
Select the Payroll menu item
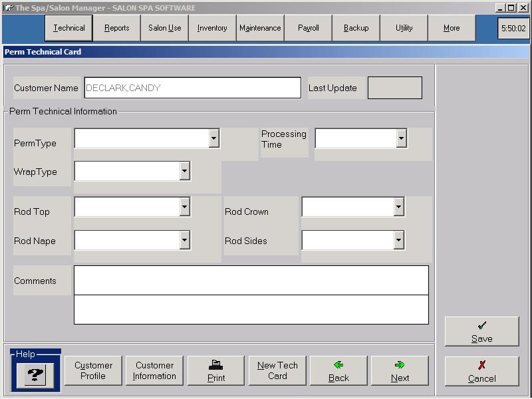pyautogui.click(x=309, y=28)
